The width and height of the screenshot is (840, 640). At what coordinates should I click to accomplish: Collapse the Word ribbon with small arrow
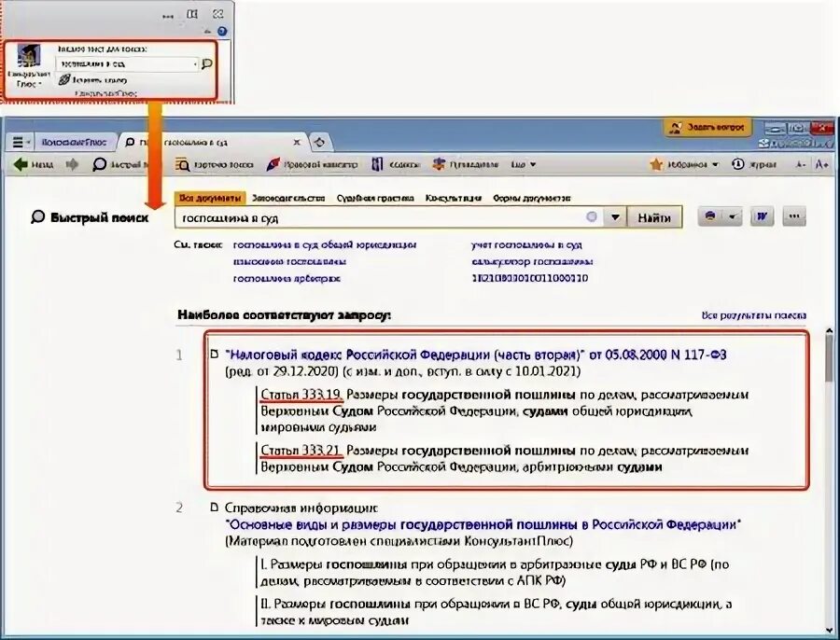pos(209,32)
